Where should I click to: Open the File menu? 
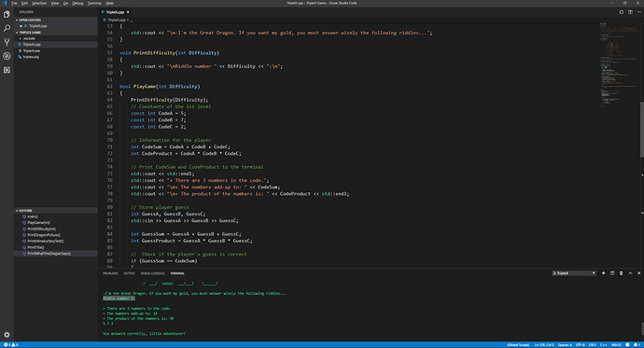(x=14, y=3)
